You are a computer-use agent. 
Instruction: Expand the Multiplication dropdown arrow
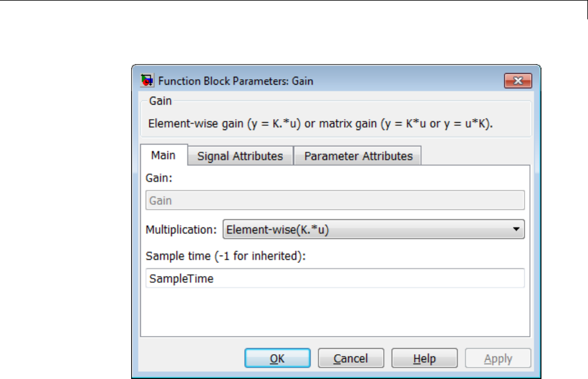click(x=516, y=230)
